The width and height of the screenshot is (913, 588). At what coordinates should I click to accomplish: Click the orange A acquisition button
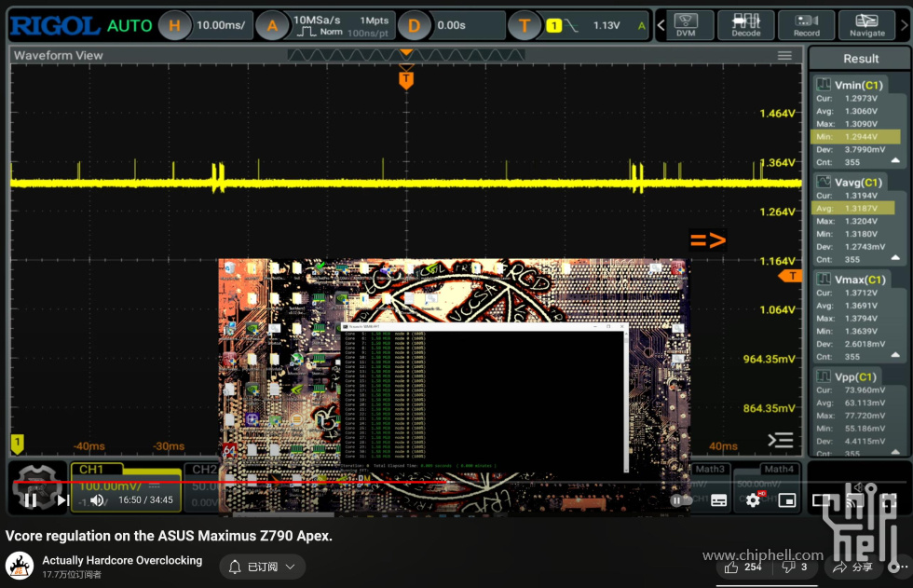point(272,25)
